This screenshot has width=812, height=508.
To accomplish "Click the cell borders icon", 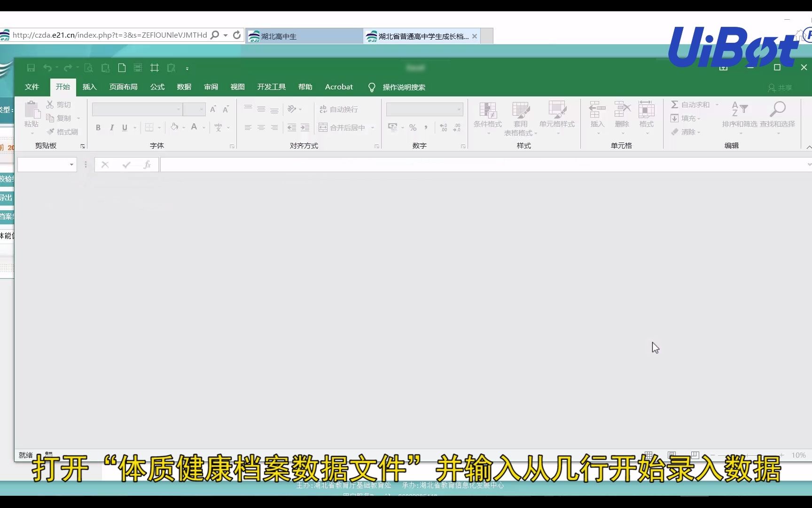I will (149, 127).
